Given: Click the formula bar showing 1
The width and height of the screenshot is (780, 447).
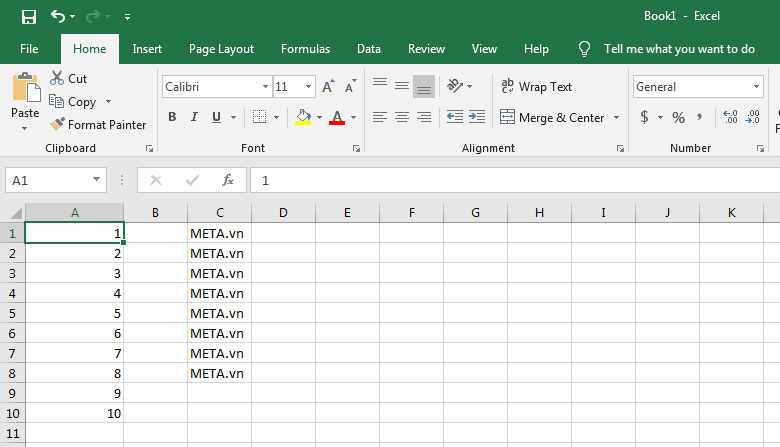Looking at the screenshot, I should click(515, 180).
